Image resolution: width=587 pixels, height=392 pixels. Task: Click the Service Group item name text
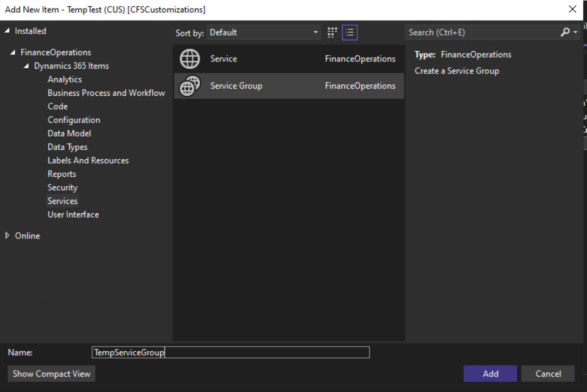(236, 86)
